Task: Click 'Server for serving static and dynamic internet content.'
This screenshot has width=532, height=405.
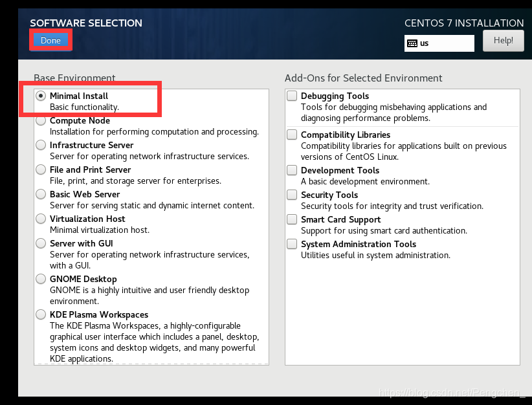Action: tap(152, 206)
